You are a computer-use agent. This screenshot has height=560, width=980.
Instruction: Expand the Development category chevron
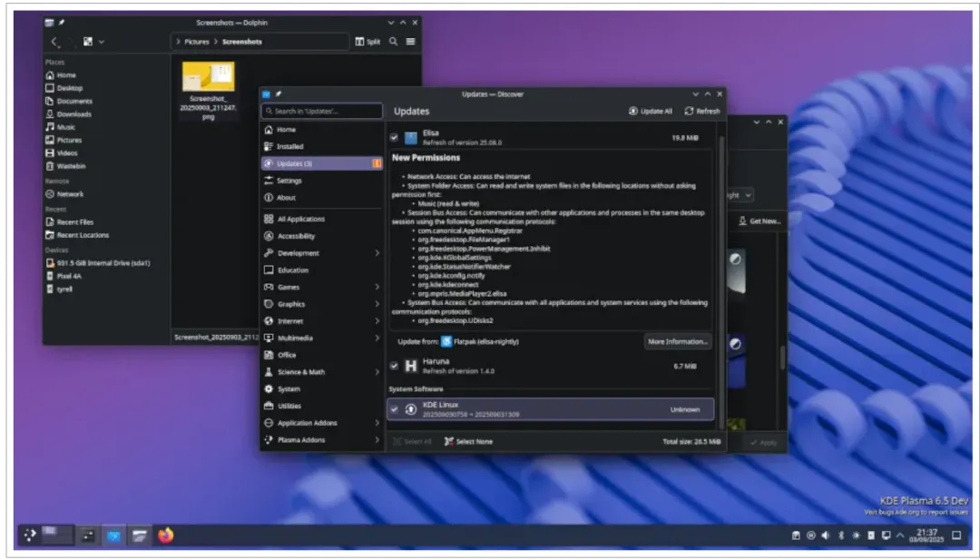pyautogui.click(x=377, y=253)
